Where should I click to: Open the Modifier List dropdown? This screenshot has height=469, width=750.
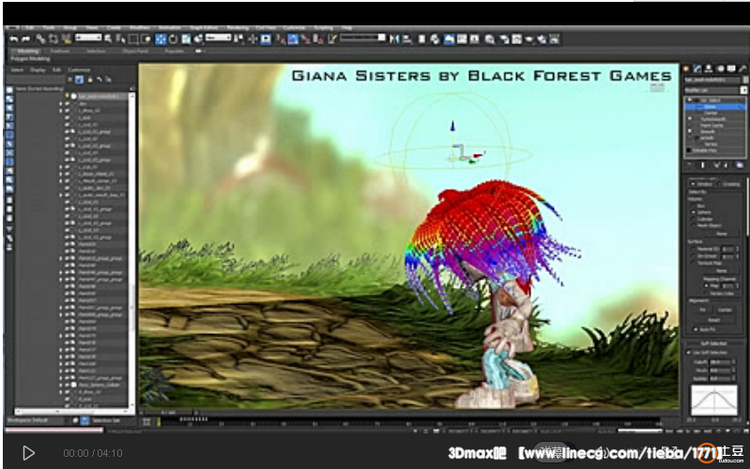pyautogui.click(x=715, y=90)
